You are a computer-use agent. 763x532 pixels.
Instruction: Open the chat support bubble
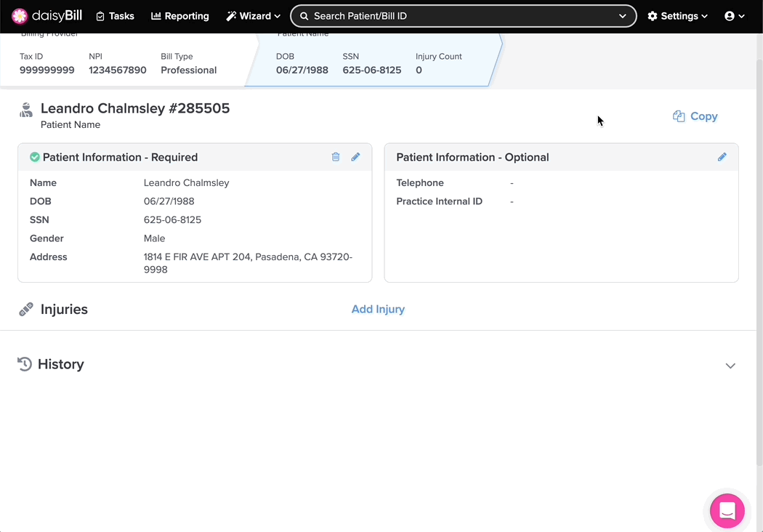coord(727,511)
